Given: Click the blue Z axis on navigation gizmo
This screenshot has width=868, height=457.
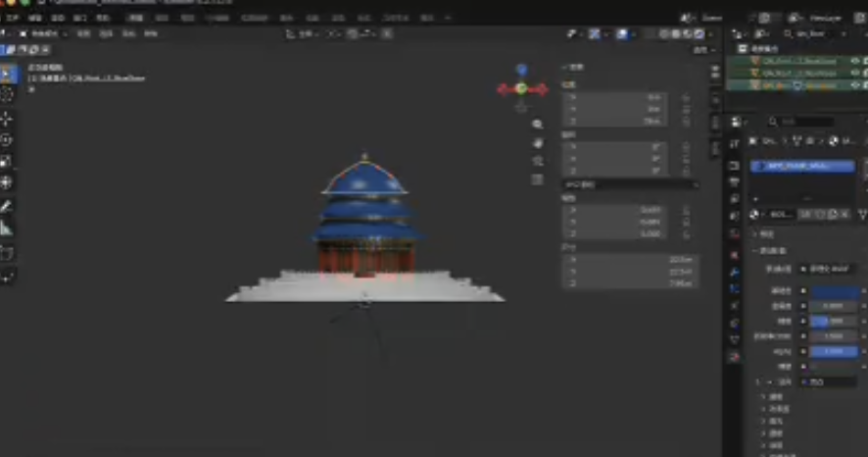Looking at the screenshot, I should (x=521, y=70).
